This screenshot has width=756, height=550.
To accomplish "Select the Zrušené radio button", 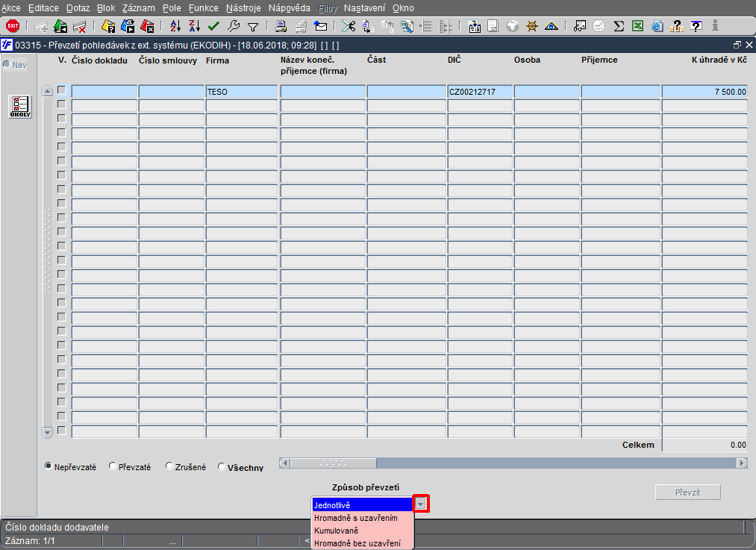I will [x=169, y=466].
